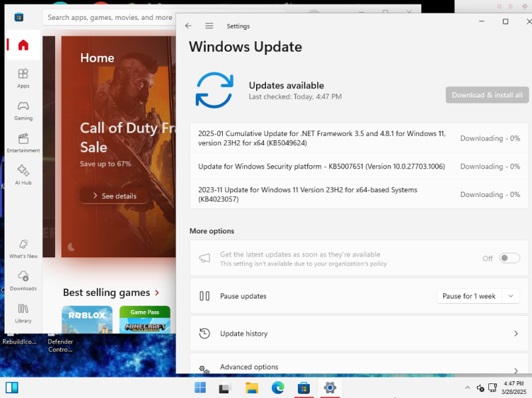Click megaphone icon for latest updates
This screenshot has height=398, width=532.
click(x=204, y=258)
